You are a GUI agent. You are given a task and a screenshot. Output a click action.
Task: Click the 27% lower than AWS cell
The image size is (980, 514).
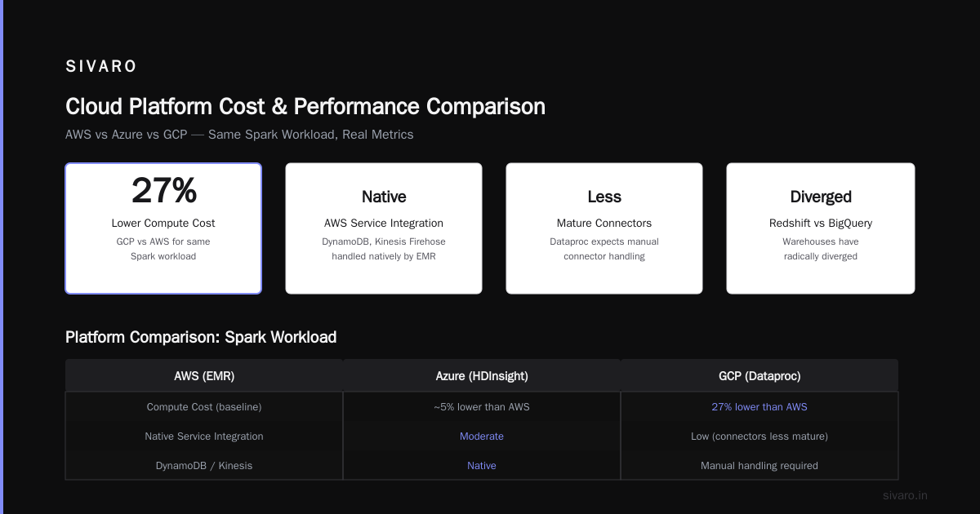tap(759, 406)
